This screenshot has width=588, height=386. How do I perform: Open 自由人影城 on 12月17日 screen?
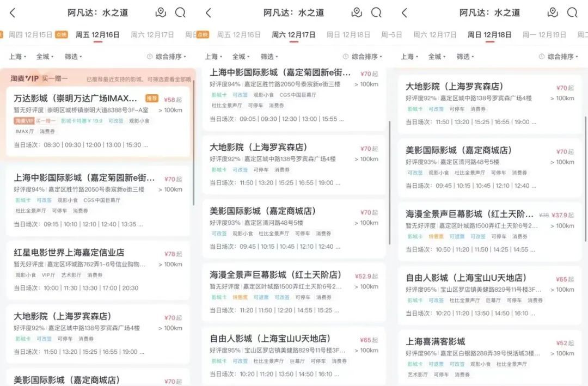point(293,357)
